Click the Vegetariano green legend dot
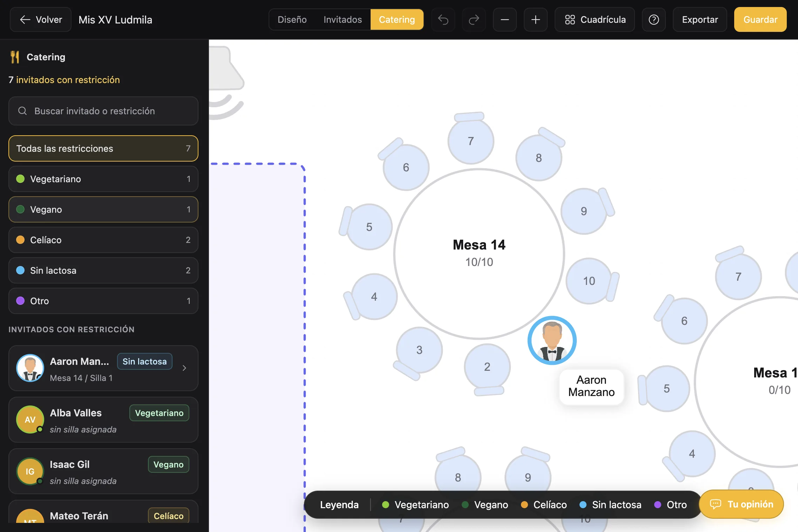Image resolution: width=798 pixels, height=532 pixels. point(385,505)
